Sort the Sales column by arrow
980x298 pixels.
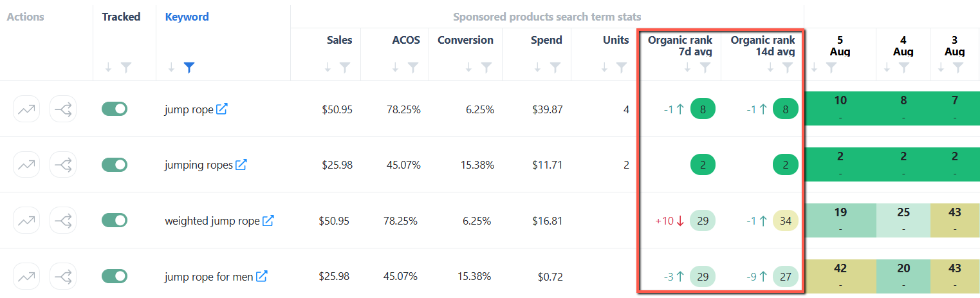click(x=328, y=67)
